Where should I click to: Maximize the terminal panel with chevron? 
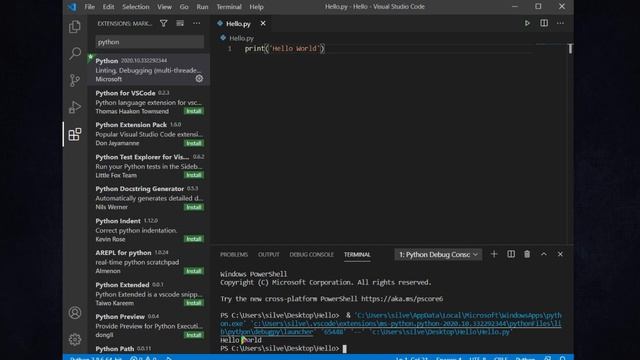click(544, 254)
